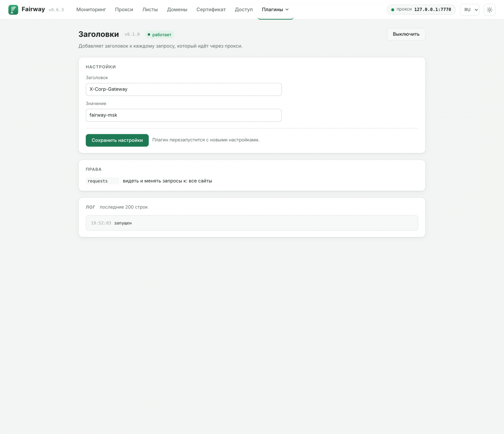Click the Fairway app name text
504x434 pixels.
33,9
